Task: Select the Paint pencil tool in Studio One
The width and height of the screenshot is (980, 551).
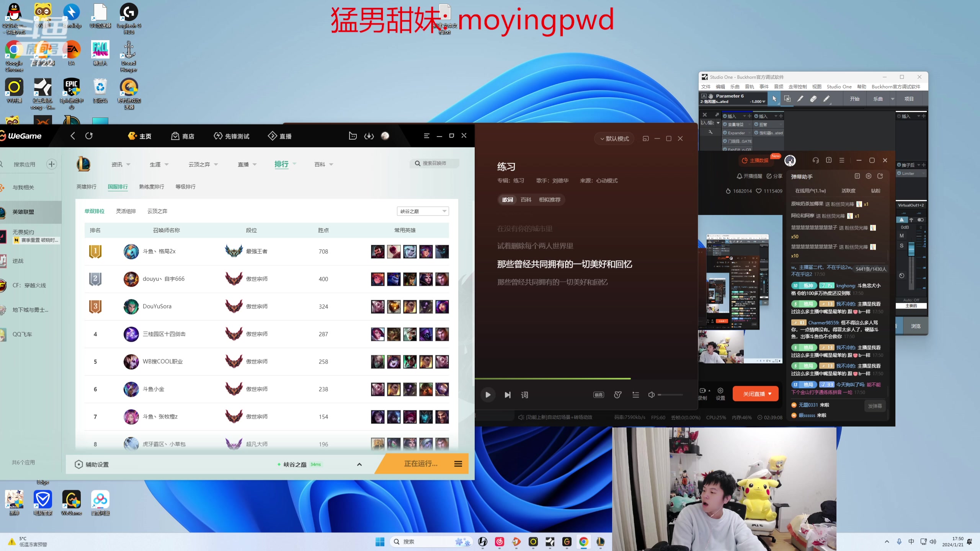Action: (x=826, y=99)
